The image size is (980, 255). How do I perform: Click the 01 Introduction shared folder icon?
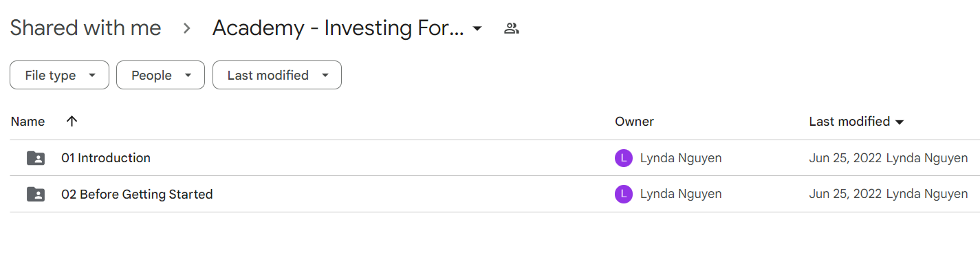pyautogui.click(x=36, y=158)
